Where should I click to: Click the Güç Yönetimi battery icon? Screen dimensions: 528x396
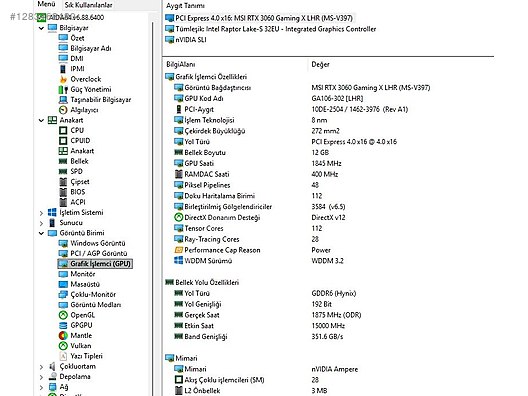point(63,90)
